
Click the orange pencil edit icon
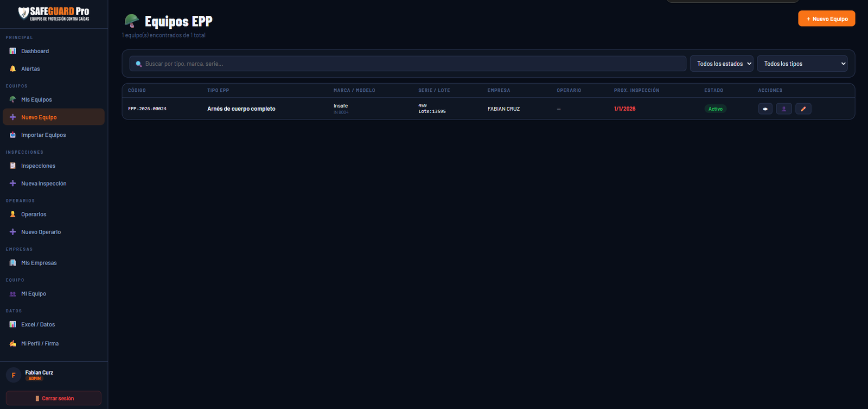803,109
